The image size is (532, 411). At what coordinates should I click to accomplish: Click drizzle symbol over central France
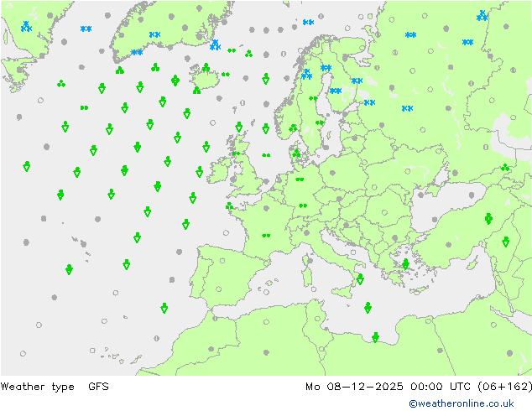click(266, 236)
